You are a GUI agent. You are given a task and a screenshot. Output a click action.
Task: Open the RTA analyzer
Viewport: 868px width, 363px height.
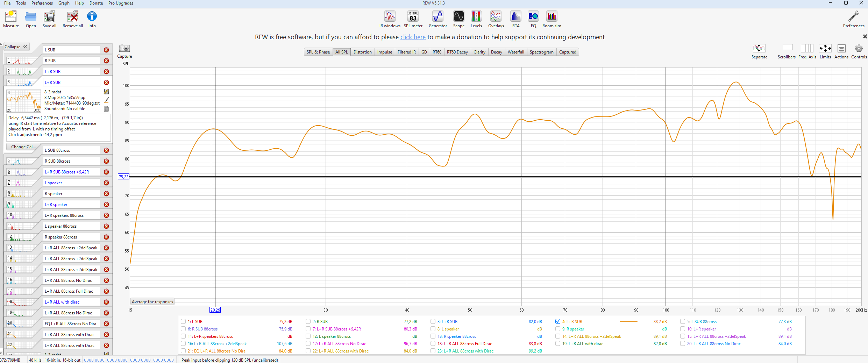[515, 19]
